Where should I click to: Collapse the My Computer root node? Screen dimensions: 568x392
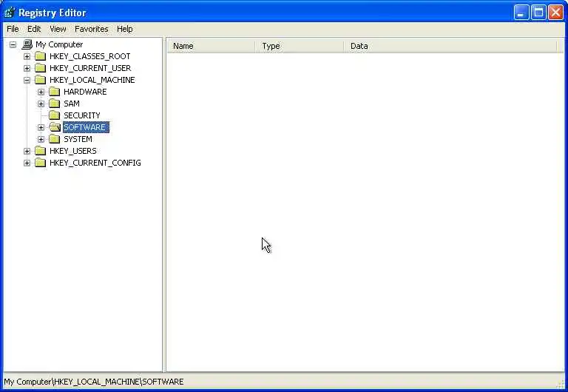tap(13, 45)
